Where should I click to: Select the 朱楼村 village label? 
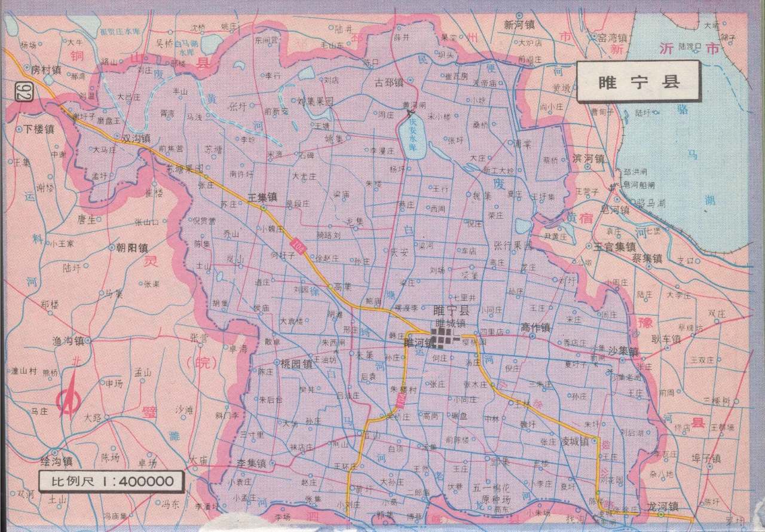pyautogui.click(x=403, y=389)
